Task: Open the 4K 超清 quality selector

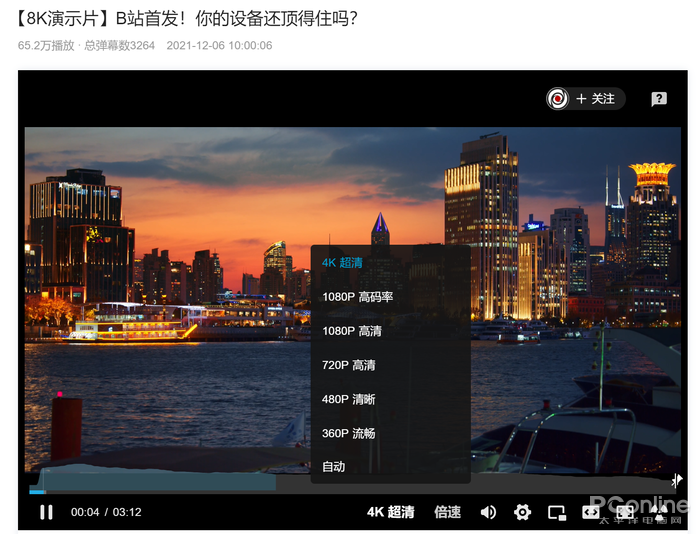Action: [x=390, y=512]
